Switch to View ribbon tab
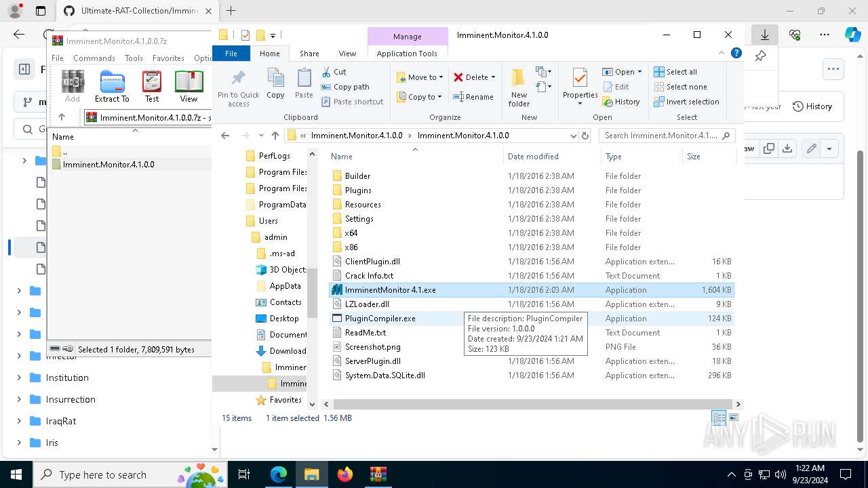 [347, 54]
